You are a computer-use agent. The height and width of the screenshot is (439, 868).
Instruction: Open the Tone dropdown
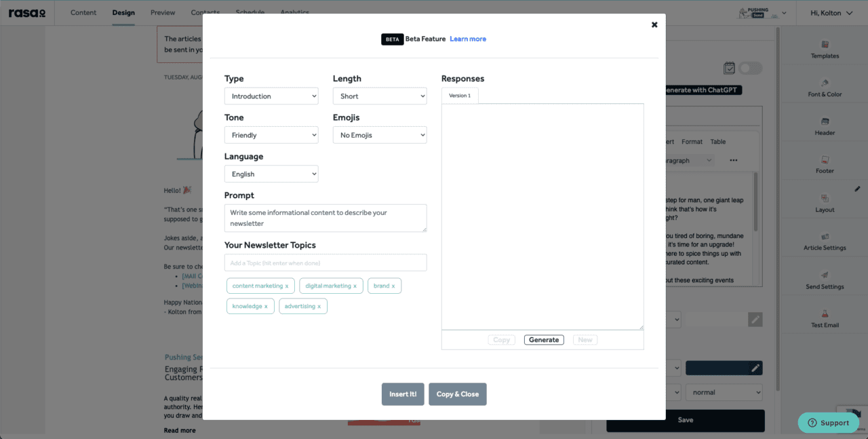click(271, 134)
